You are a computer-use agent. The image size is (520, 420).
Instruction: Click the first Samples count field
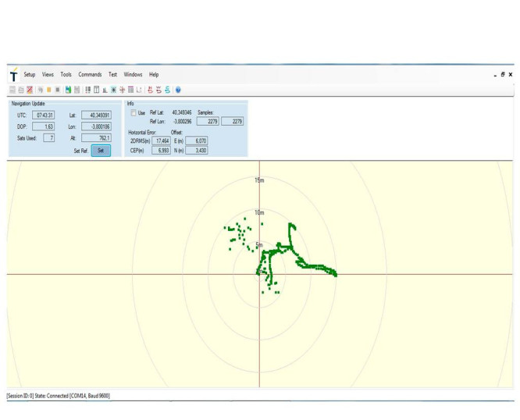(208, 121)
